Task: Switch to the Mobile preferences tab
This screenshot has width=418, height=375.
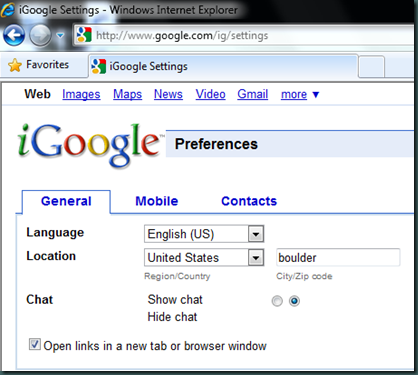Action: click(x=157, y=201)
